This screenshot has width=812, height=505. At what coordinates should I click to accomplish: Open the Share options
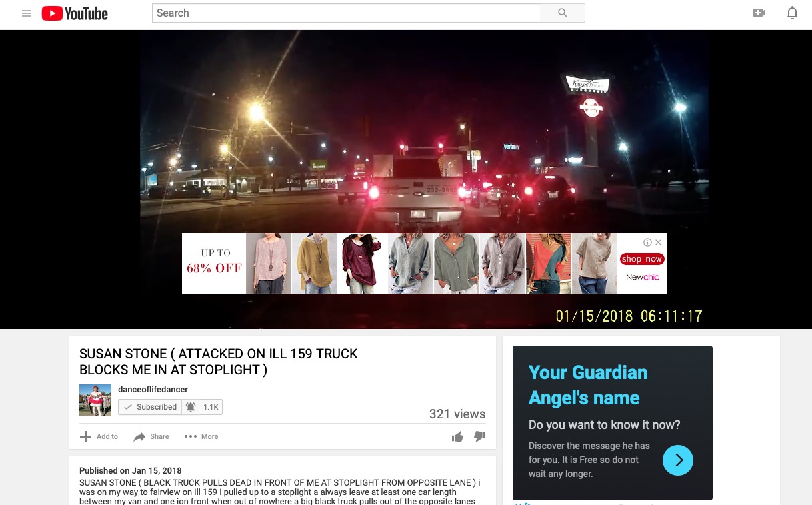(151, 437)
